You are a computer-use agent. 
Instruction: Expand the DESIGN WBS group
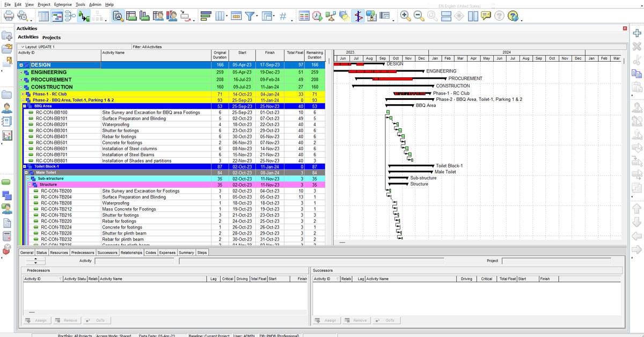pos(21,65)
